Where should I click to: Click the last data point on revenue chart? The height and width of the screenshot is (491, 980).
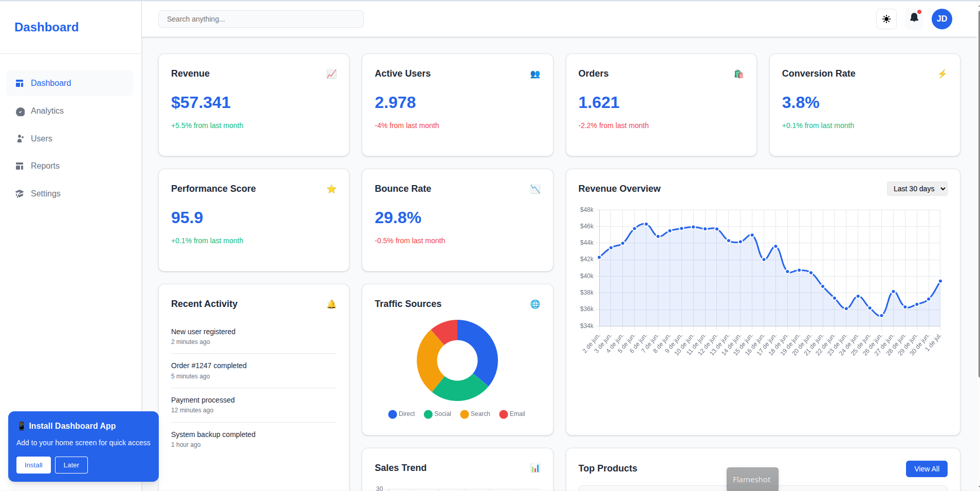point(940,281)
